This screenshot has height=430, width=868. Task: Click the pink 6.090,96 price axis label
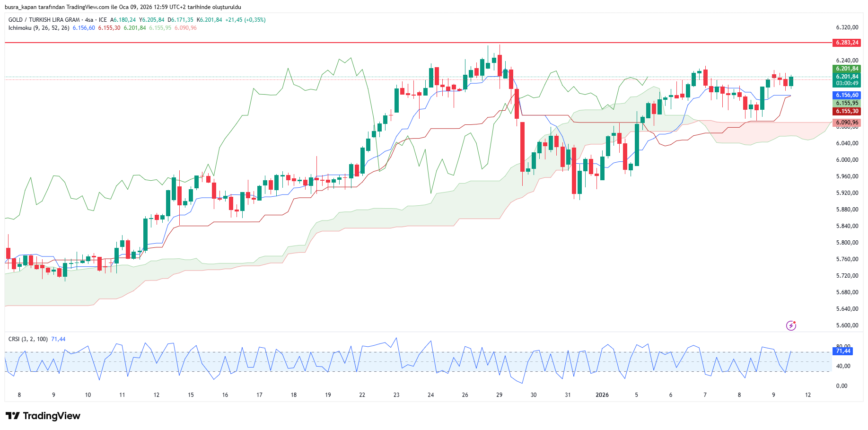click(846, 123)
